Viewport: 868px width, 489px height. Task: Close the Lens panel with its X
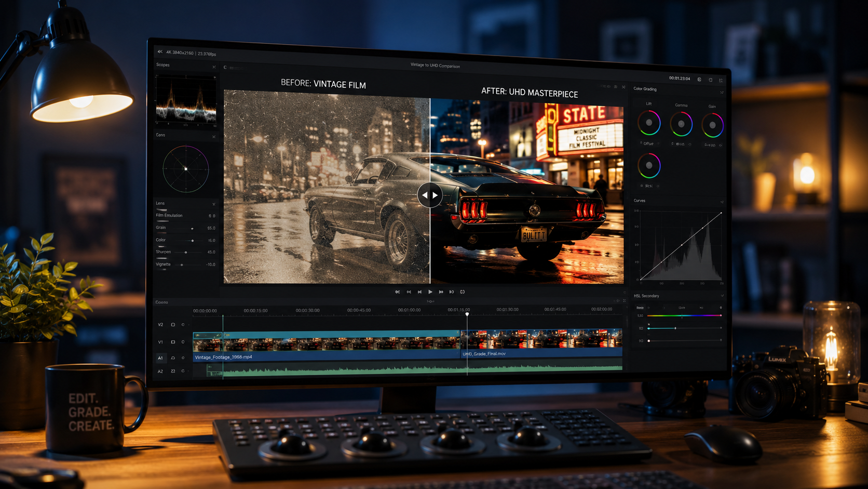click(214, 204)
